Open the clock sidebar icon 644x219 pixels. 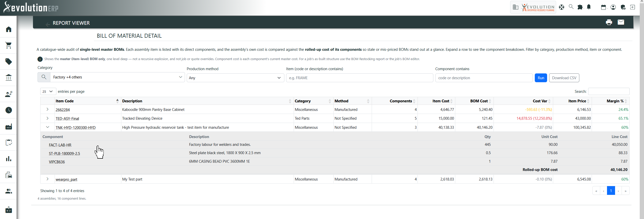9,110
